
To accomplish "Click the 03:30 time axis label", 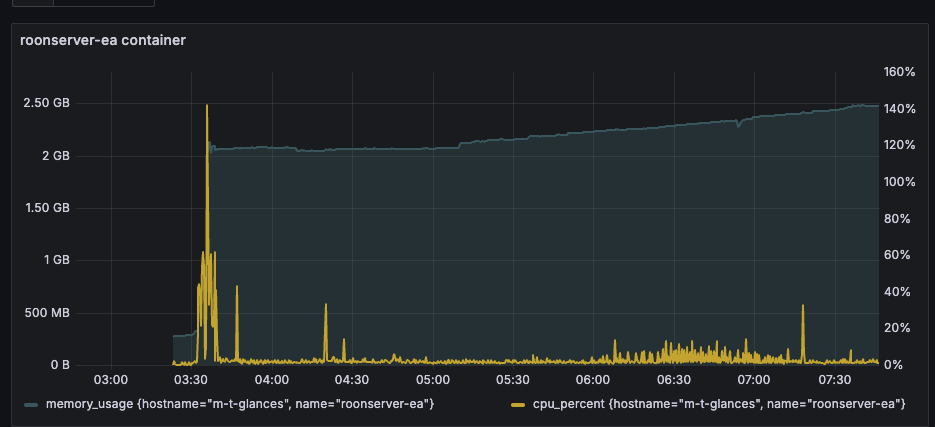I will point(191,379).
